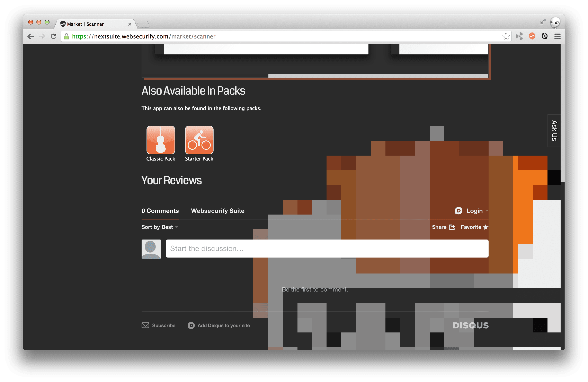Open the Starter Pack label link

[199, 159]
